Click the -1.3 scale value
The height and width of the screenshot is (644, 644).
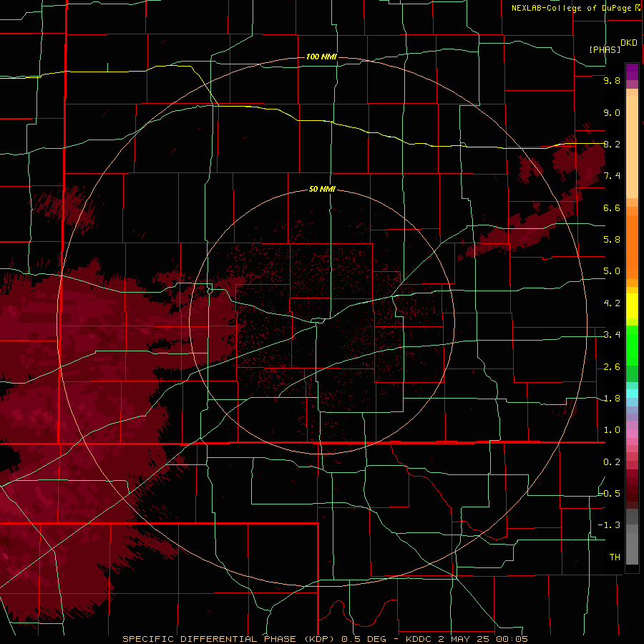(610, 525)
